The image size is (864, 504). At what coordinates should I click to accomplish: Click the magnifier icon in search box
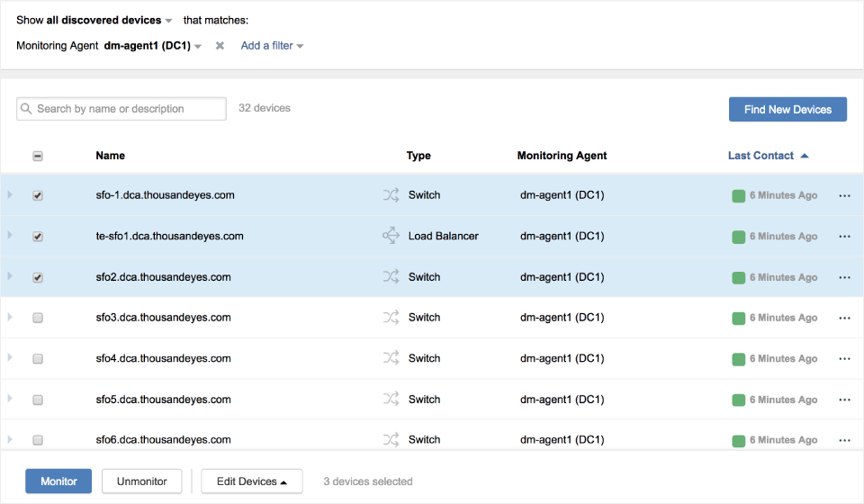pyautogui.click(x=26, y=109)
